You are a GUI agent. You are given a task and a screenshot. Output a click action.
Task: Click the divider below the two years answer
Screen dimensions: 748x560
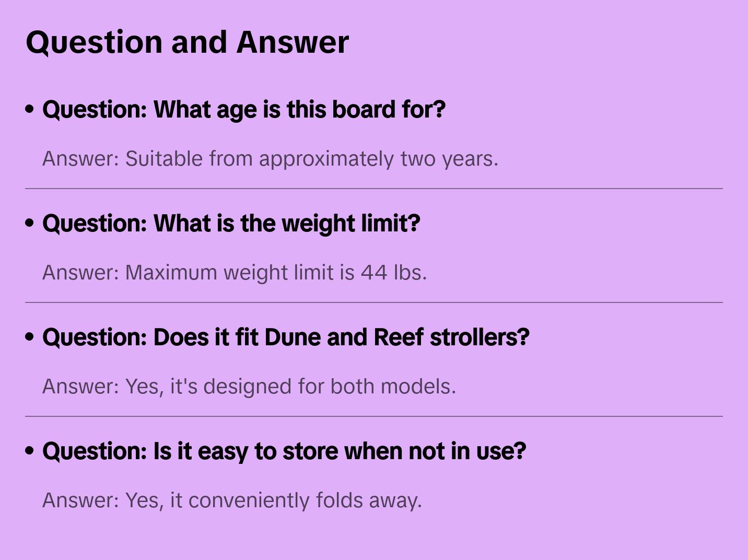pos(374,189)
